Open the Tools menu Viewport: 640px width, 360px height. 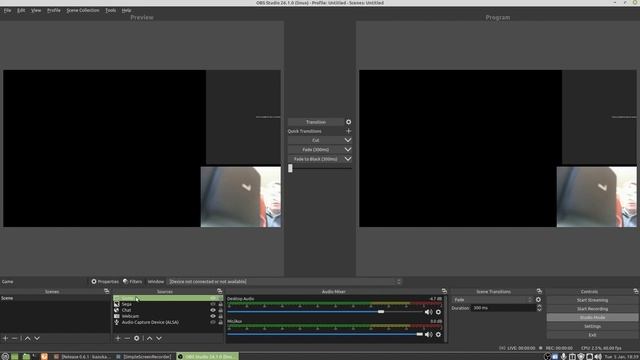[110, 10]
